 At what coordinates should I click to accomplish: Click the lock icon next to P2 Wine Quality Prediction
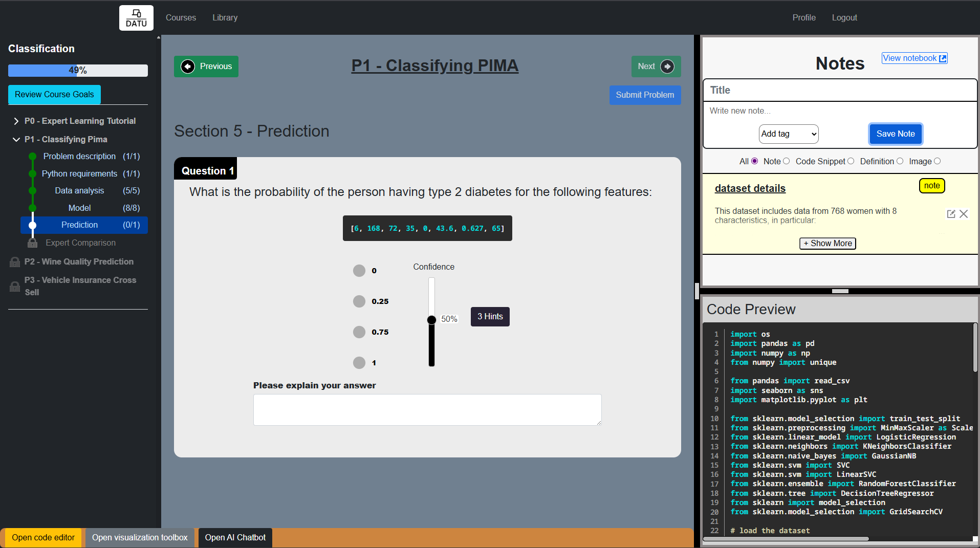click(x=14, y=261)
